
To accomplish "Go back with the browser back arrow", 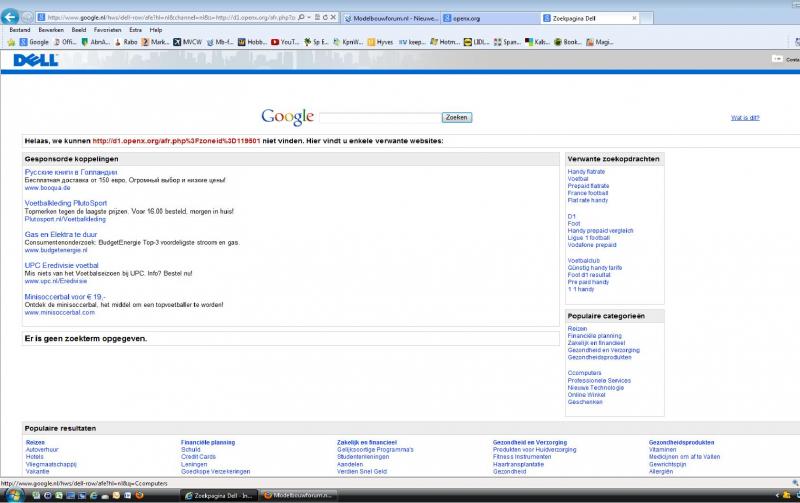I will click(10, 17).
